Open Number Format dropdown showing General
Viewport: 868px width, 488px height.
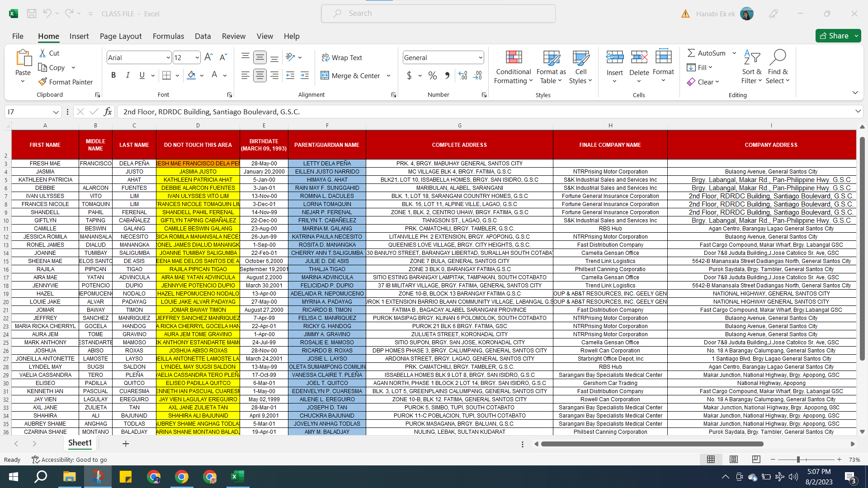(x=480, y=57)
